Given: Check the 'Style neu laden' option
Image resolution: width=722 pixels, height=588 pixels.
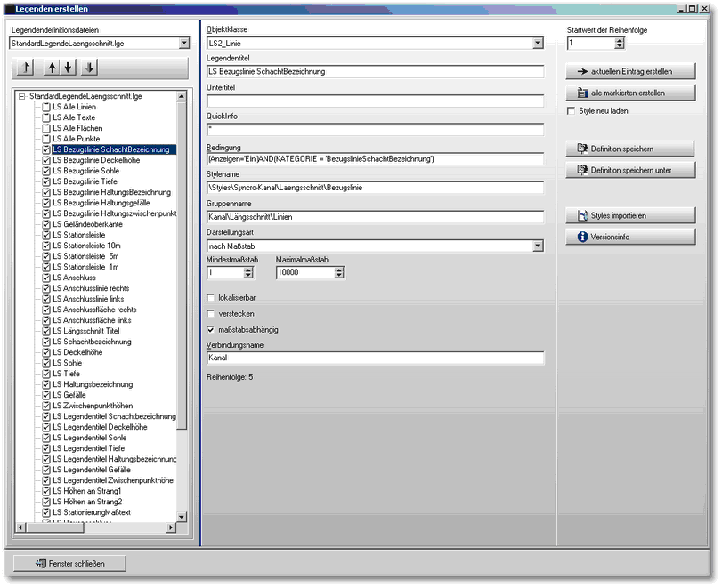Looking at the screenshot, I should click(572, 111).
